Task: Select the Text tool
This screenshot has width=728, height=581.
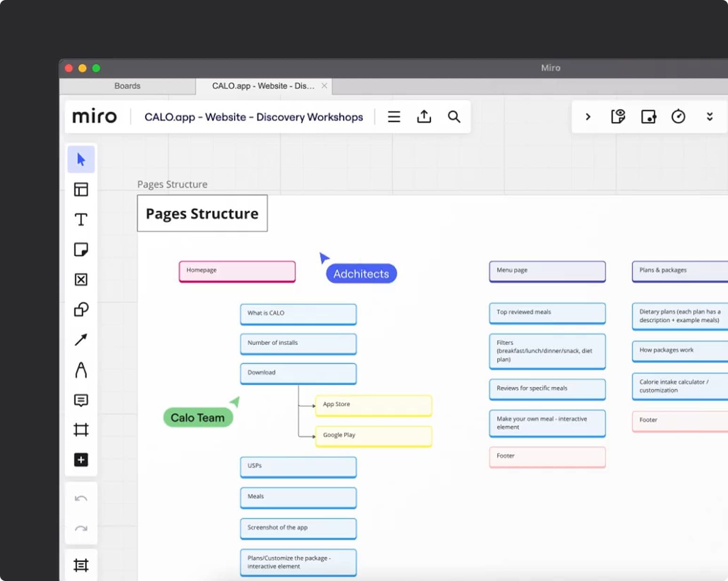Action: point(81,220)
